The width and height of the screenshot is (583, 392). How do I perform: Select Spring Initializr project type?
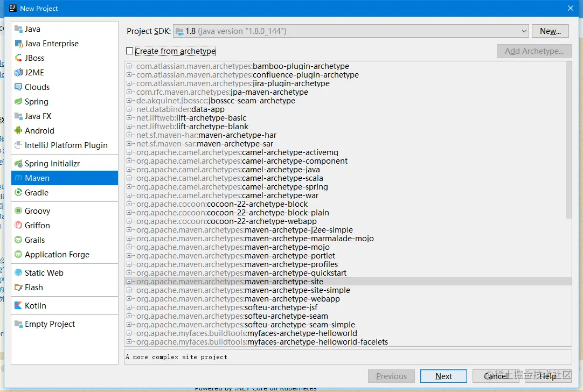[65, 164]
